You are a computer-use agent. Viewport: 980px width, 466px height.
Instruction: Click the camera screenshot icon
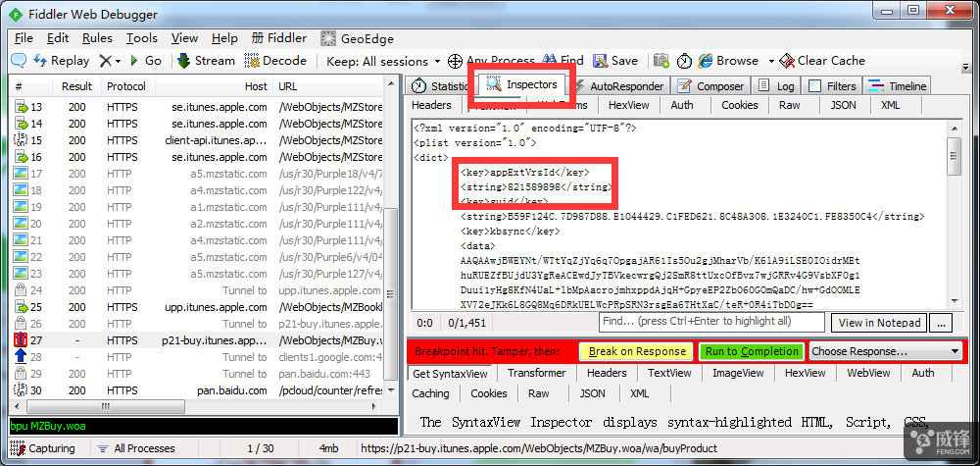tap(661, 61)
